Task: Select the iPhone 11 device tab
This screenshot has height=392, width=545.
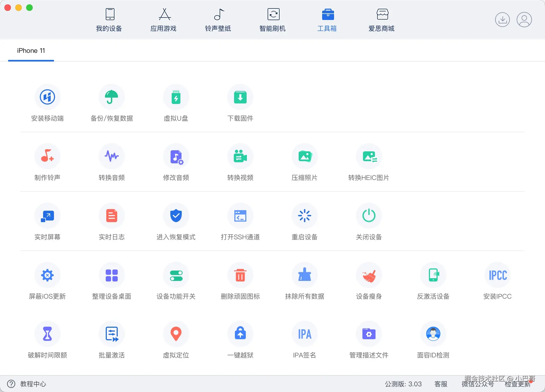Action: coord(31,51)
